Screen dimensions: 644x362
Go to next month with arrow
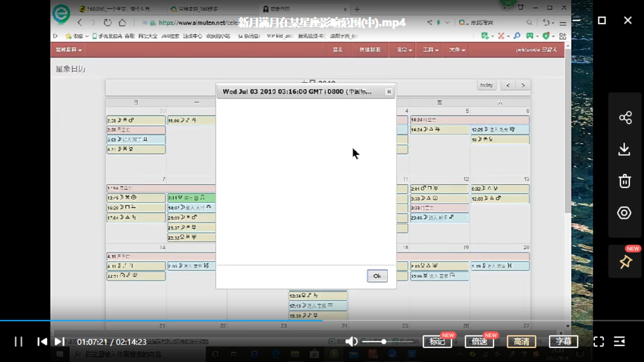click(x=523, y=85)
